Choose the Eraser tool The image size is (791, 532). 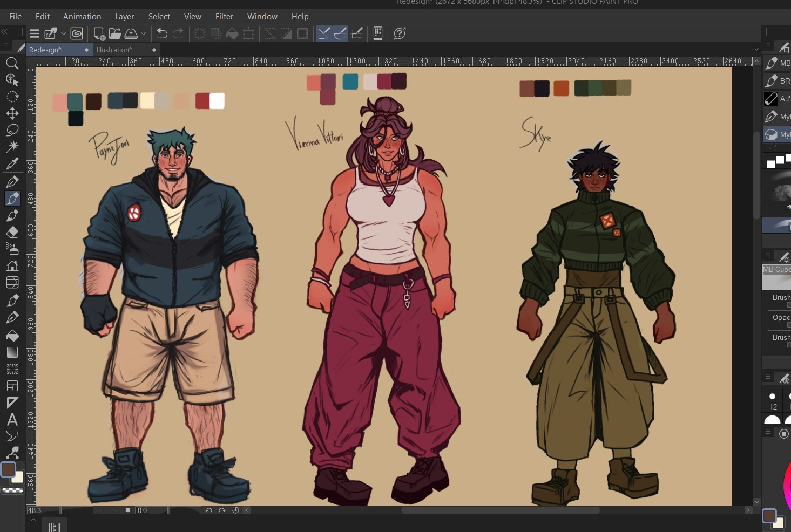tap(12, 232)
